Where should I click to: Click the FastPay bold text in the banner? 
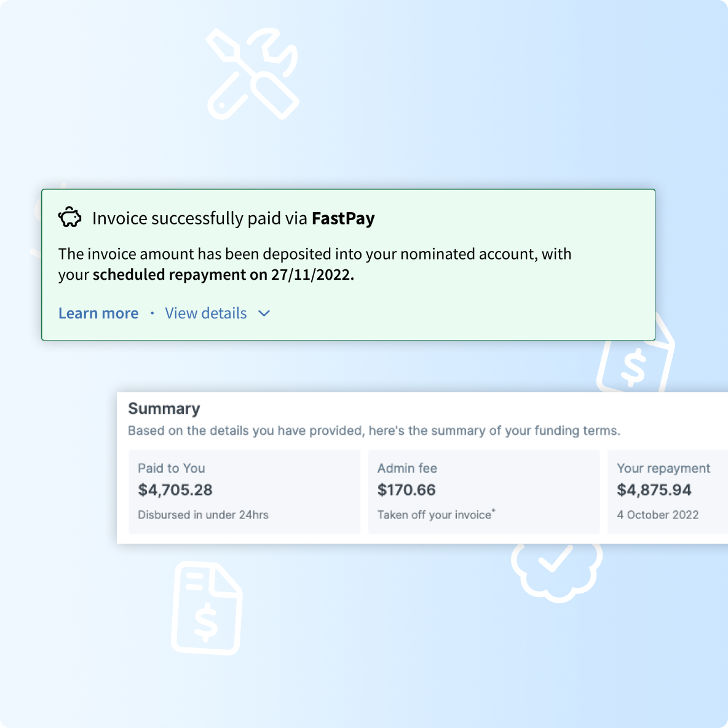343,218
